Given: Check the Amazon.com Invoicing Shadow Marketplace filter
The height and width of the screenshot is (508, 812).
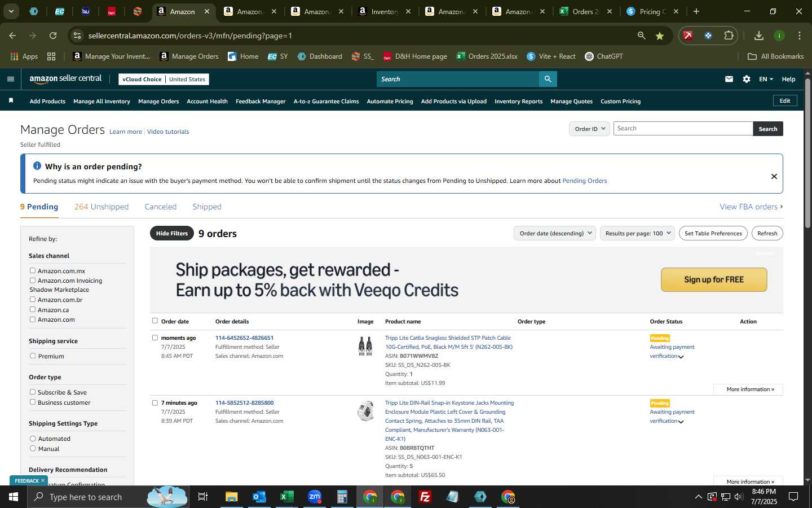Looking at the screenshot, I should 33,281.
